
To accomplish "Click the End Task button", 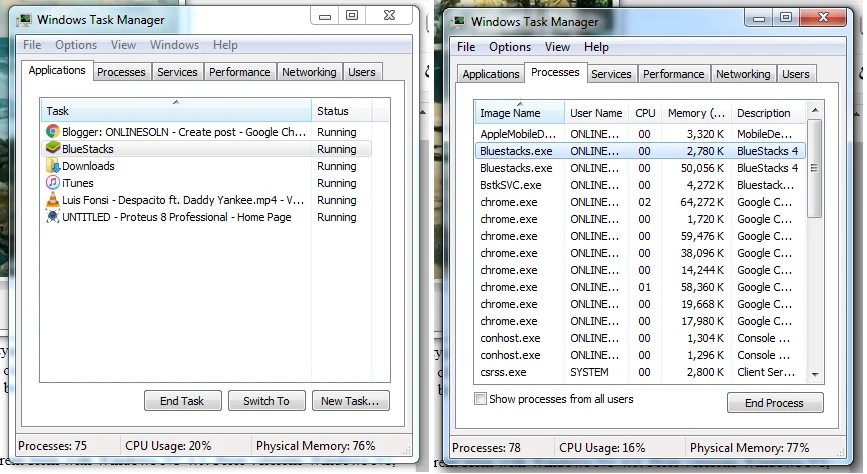I will [x=182, y=401].
